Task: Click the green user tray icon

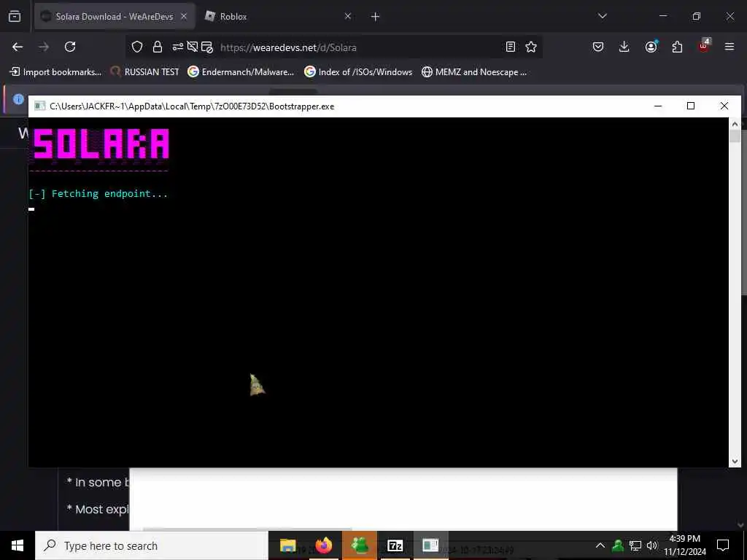Action: tap(618, 545)
